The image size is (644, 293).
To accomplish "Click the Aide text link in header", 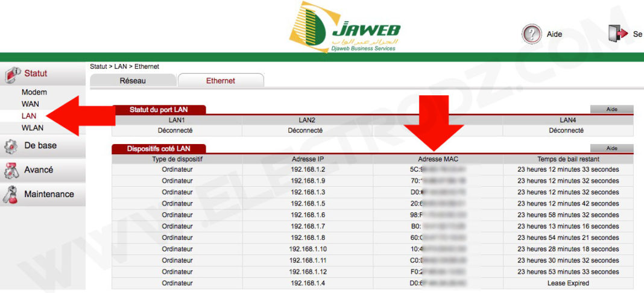I will pos(554,34).
